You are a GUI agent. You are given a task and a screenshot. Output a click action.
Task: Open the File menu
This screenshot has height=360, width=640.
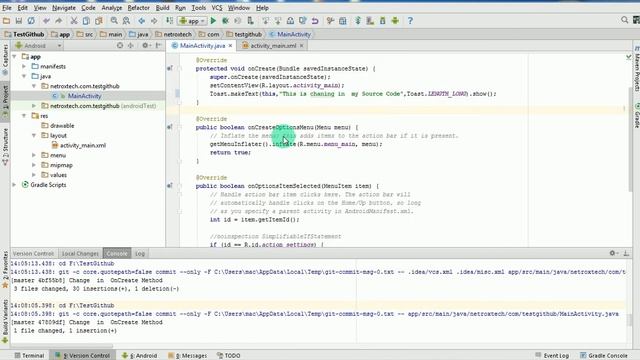point(7,8)
